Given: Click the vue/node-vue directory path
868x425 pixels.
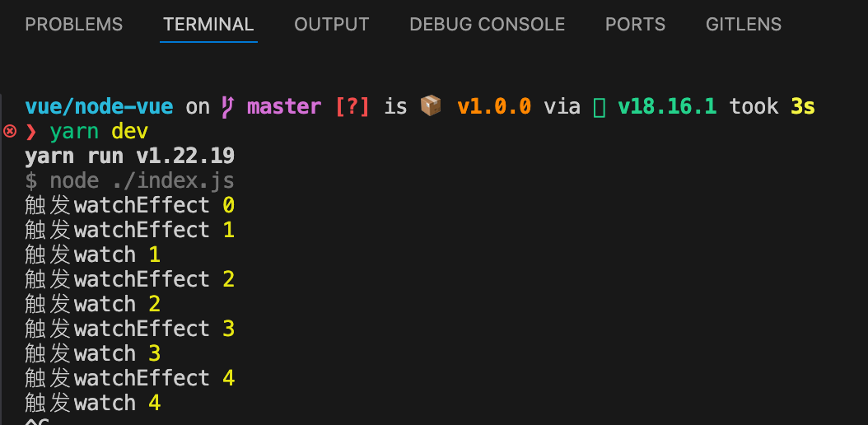Looking at the screenshot, I should (x=99, y=106).
